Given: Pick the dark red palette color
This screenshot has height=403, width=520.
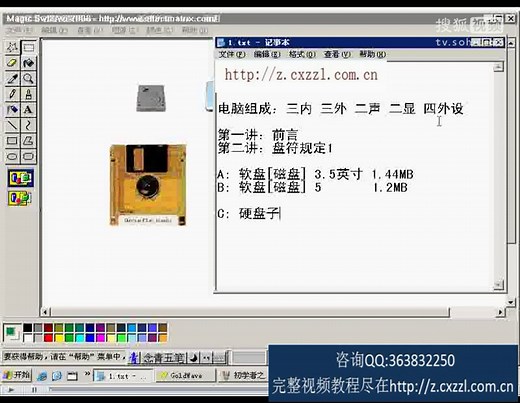Looking at the screenshot, I should click(49, 328).
